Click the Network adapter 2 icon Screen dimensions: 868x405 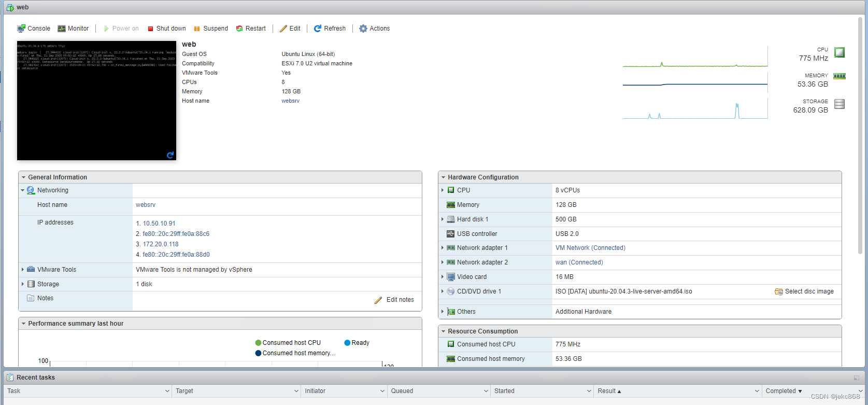[451, 262]
